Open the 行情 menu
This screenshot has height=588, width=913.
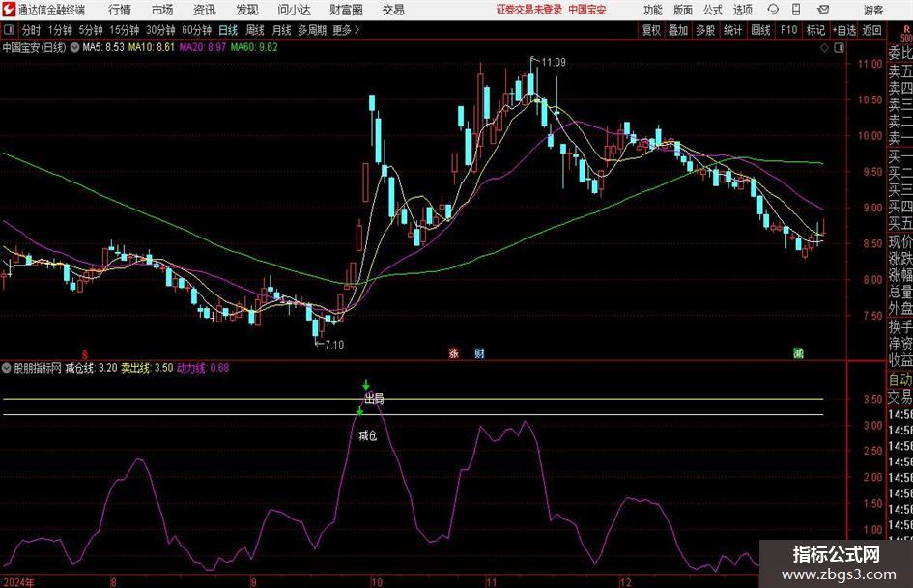(x=120, y=10)
